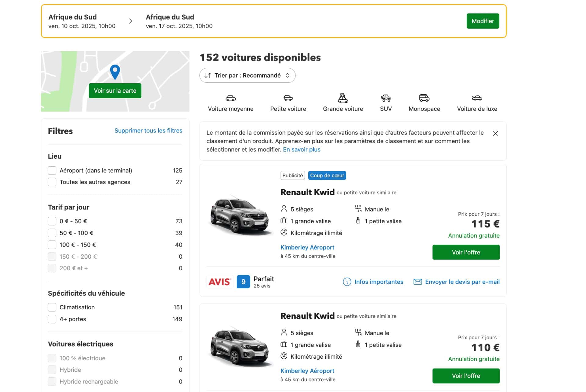This screenshot has height=392, width=586.
Task: Tick the 0 € - 50 € price filter
Action: click(x=52, y=221)
